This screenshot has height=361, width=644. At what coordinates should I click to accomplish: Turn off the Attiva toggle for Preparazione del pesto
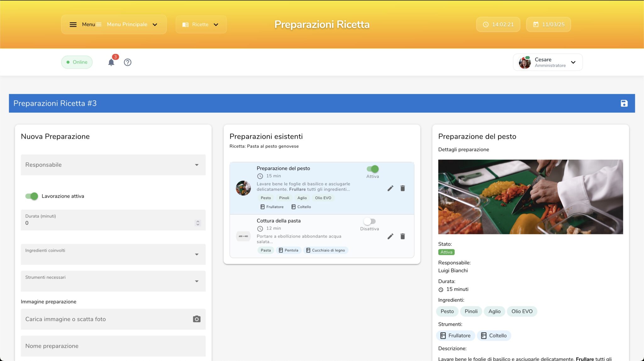[373, 169]
